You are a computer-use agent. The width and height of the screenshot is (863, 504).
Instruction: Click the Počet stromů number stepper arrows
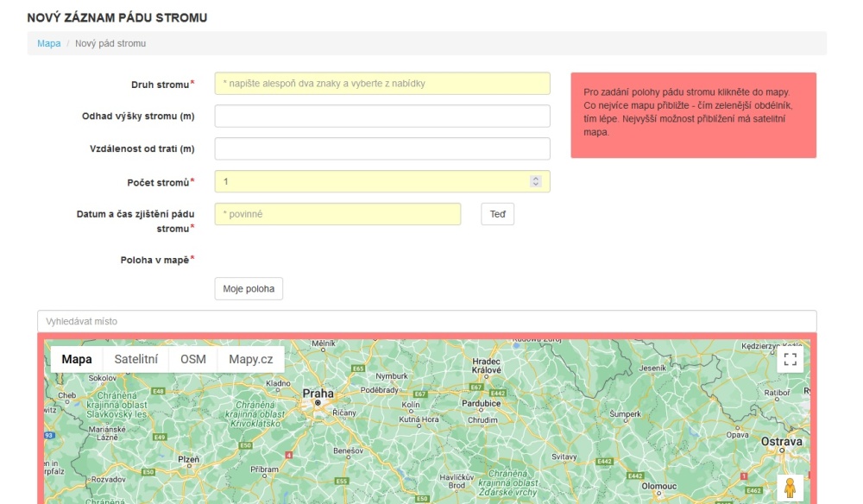[x=535, y=181]
